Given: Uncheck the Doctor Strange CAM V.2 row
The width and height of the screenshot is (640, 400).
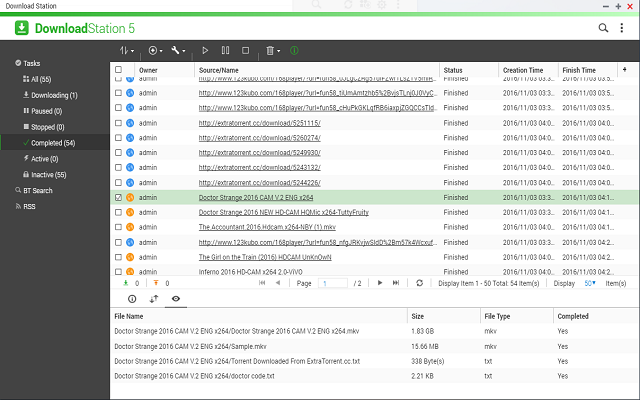Looking at the screenshot, I should (119, 198).
